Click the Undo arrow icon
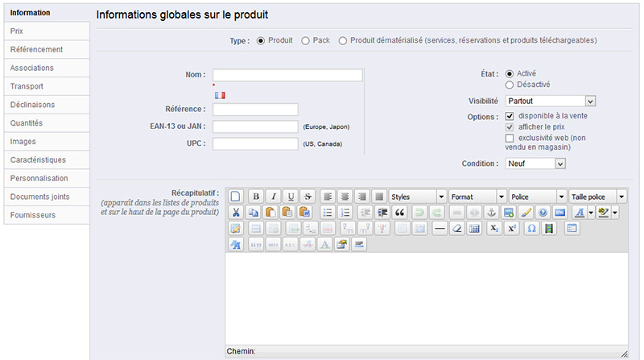The width and height of the screenshot is (644, 360). (419, 213)
